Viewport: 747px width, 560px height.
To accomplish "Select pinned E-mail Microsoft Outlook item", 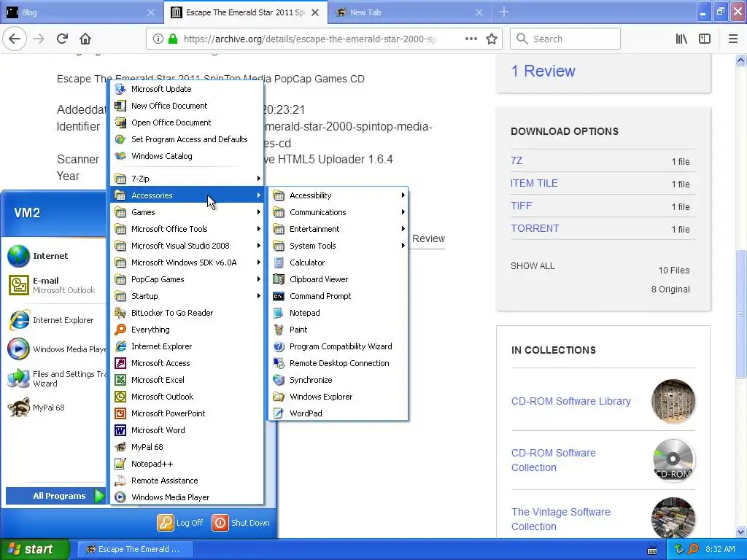I will (x=55, y=285).
